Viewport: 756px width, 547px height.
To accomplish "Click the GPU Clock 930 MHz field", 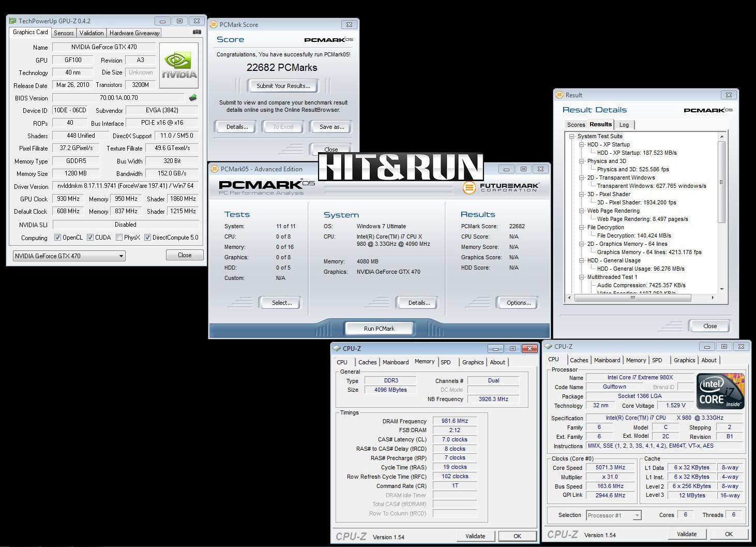I will tap(68, 199).
